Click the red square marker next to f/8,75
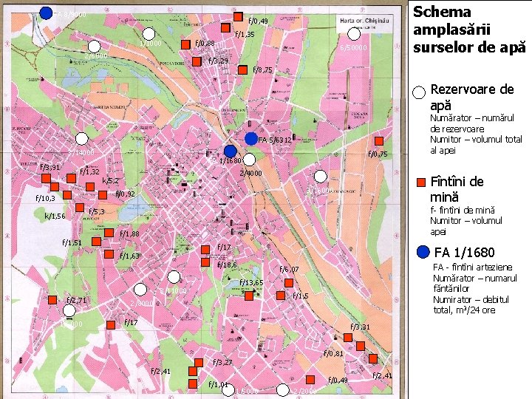Screen dimensions: 532x399 click(x=242, y=70)
